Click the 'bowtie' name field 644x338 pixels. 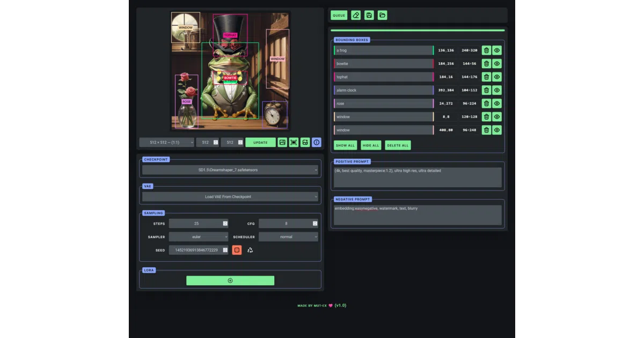pyautogui.click(x=384, y=63)
